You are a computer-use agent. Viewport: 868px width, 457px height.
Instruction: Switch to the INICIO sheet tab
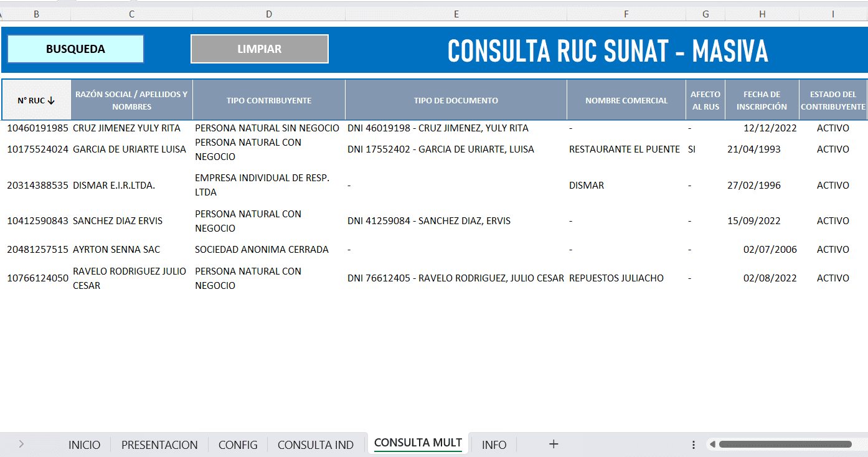[x=84, y=445]
